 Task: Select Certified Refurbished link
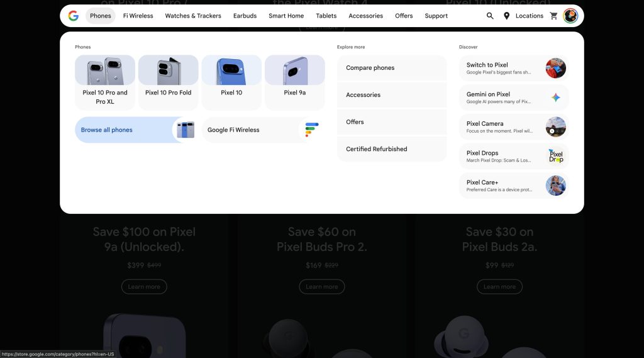tap(392, 149)
